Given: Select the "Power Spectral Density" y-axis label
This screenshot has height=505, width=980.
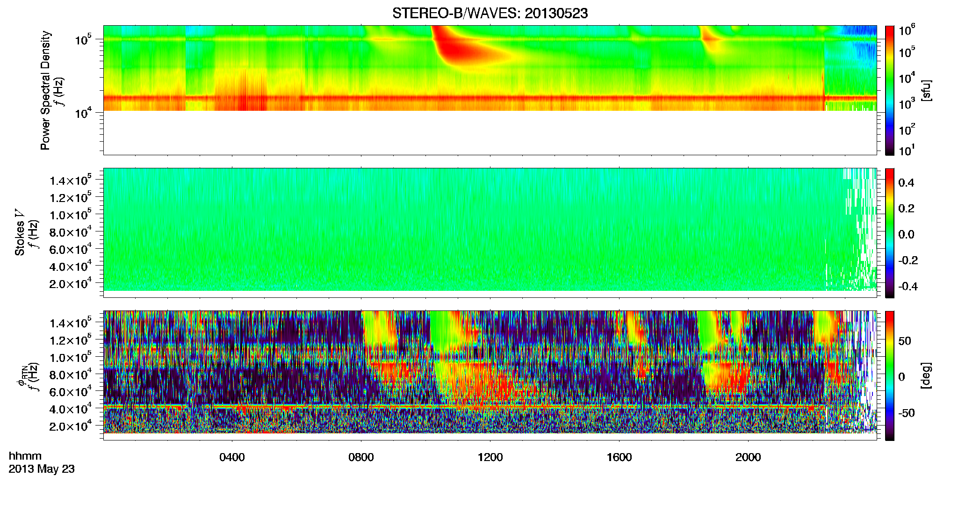Looking at the screenshot, I should click(x=45, y=90).
